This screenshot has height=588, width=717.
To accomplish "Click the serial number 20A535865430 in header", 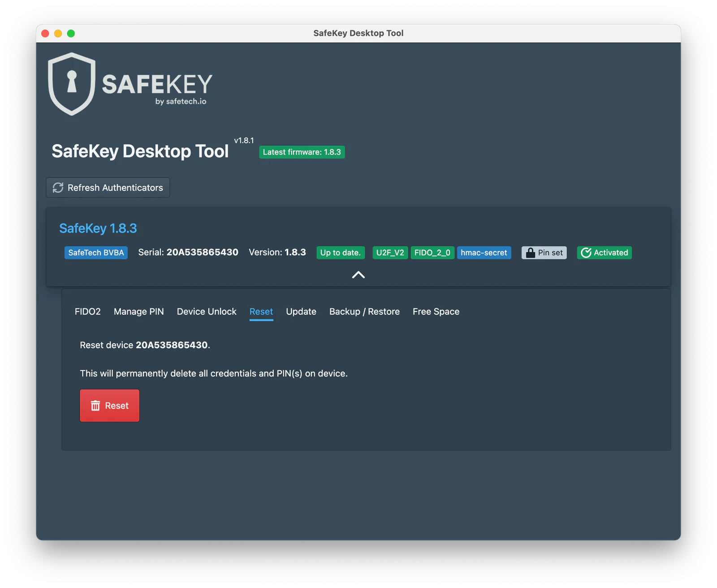I will coord(203,252).
